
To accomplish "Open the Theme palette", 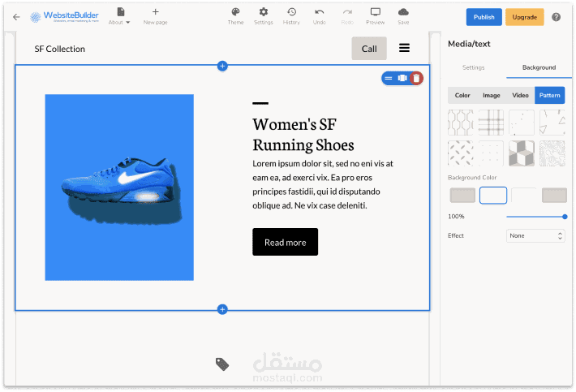I will tap(235, 16).
